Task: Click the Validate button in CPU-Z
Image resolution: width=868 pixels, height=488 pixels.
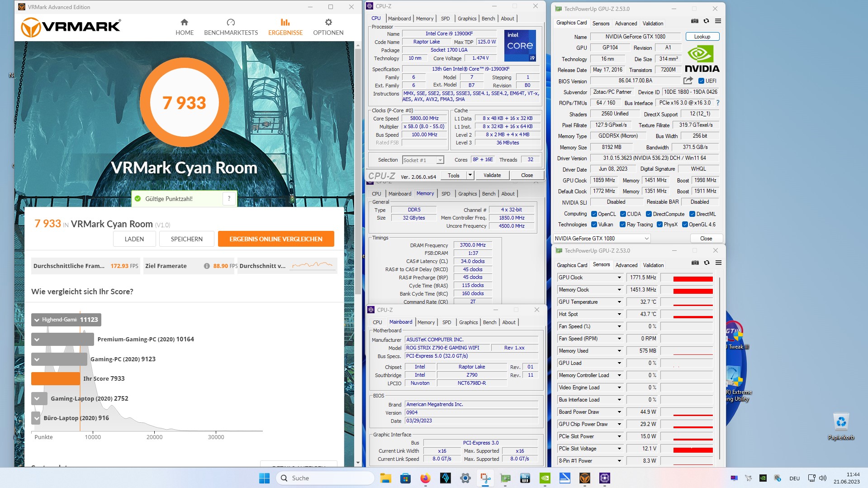Action: tap(492, 175)
